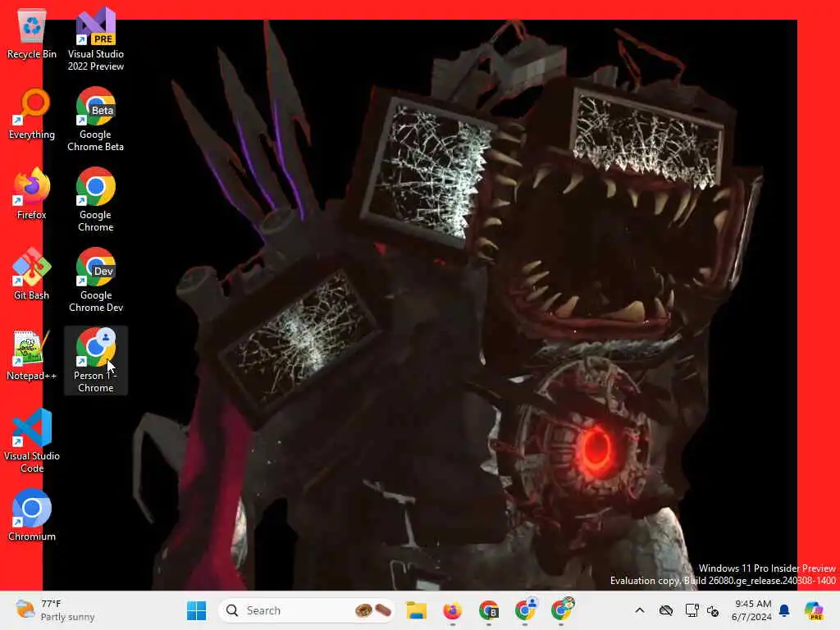Click the taskbar Search box
The image size is (840, 630).
307,610
